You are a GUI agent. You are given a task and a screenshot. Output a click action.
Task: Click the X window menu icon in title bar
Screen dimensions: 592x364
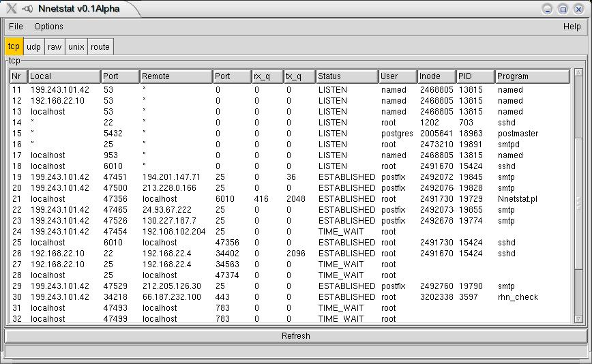tap(12, 9)
